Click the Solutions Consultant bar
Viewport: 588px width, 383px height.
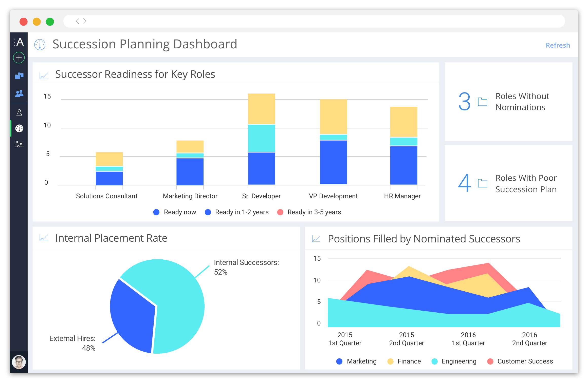[109, 168]
